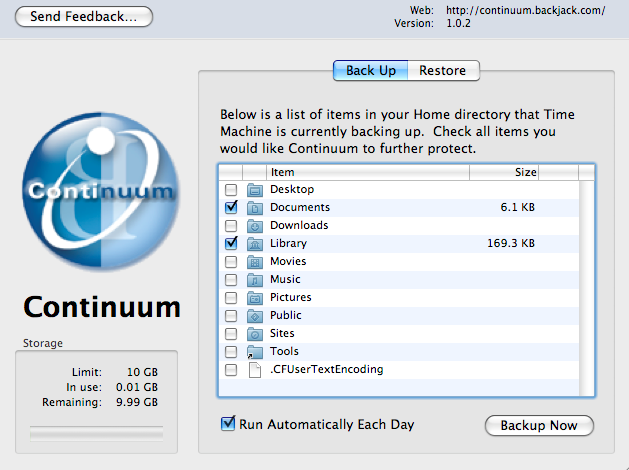Select the Music row label
The image size is (629, 470).
285,280
